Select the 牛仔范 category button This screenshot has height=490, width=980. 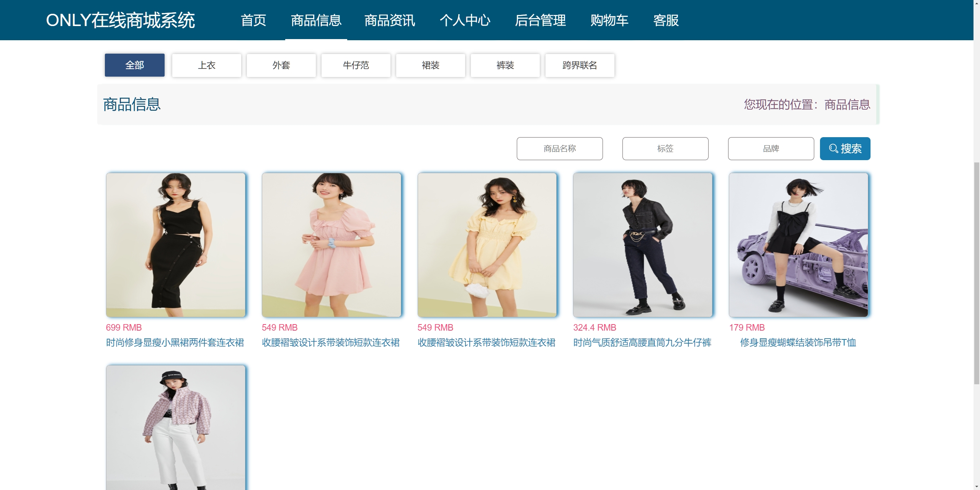pos(356,66)
